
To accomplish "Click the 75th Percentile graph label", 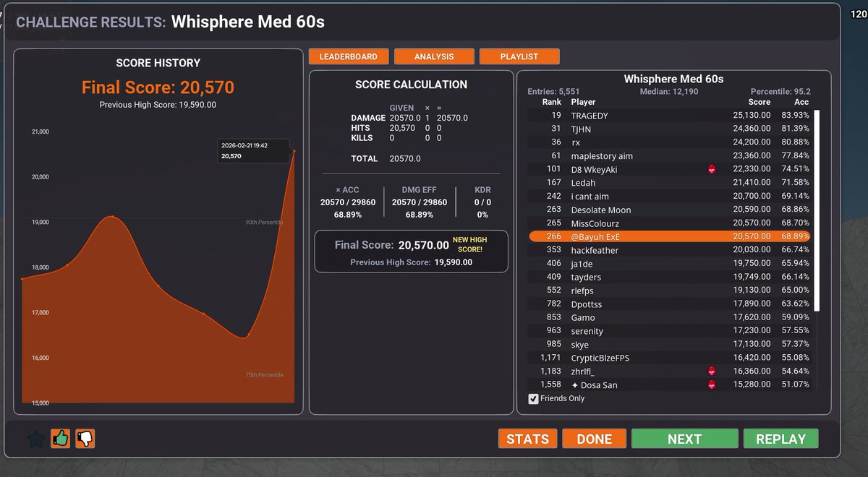I will point(264,375).
